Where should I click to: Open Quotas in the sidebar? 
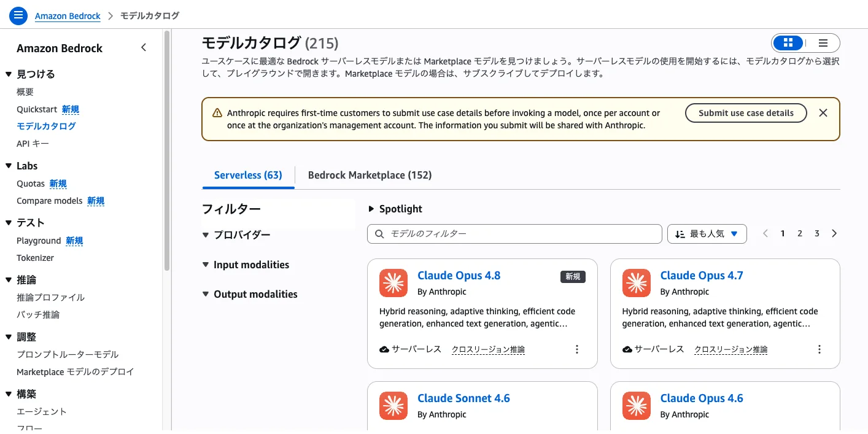tap(31, 184)
